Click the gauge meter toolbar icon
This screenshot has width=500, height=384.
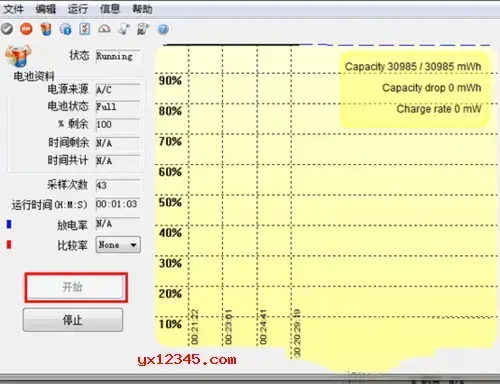pyautogui.click(x=104, y=29)
